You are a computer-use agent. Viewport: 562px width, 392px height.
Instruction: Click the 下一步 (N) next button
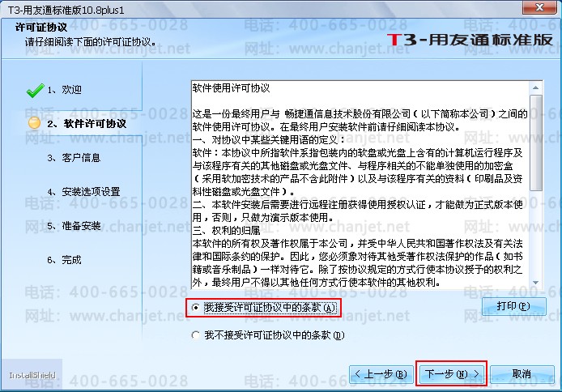coord(451,374)
